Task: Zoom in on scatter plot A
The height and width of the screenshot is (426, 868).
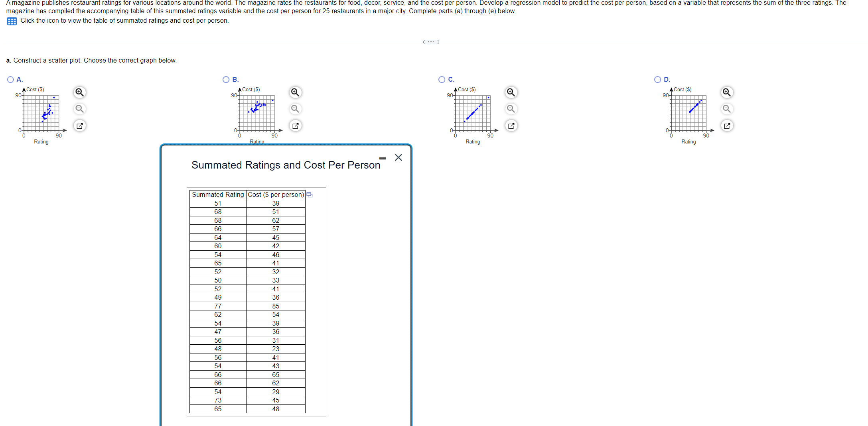Action: (x=79, y=92)
